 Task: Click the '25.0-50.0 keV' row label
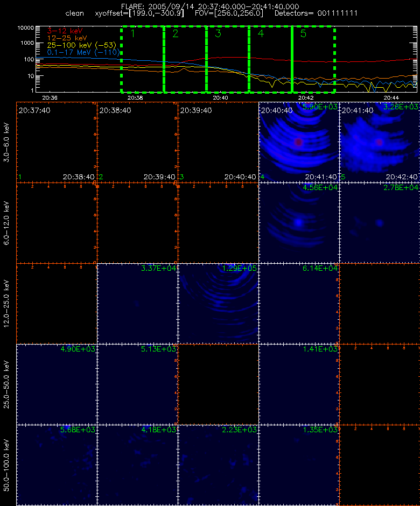[x=6, y=384]
